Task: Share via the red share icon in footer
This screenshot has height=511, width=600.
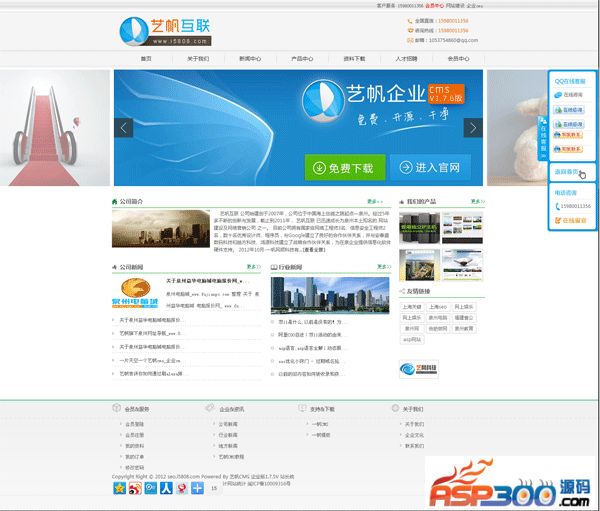Action: point(182,488)
